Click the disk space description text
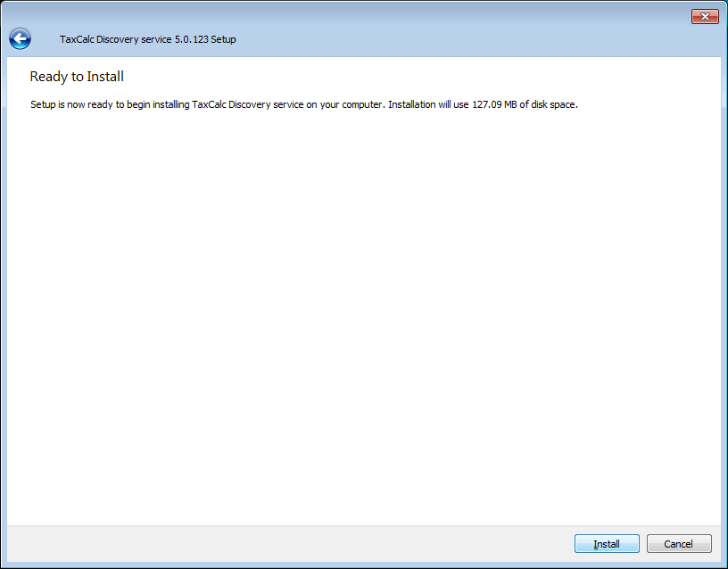This screenshot has width=728, height=569. (304, 104)
